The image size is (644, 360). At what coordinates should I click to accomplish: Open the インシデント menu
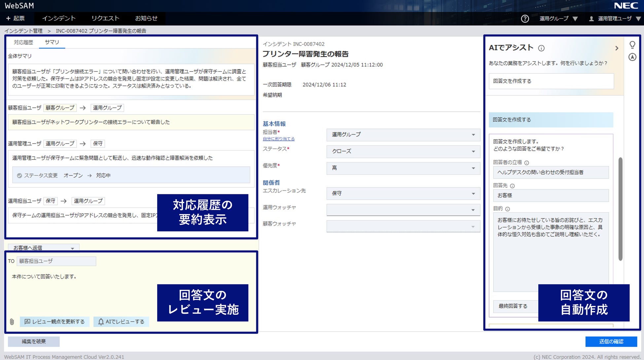59,19
